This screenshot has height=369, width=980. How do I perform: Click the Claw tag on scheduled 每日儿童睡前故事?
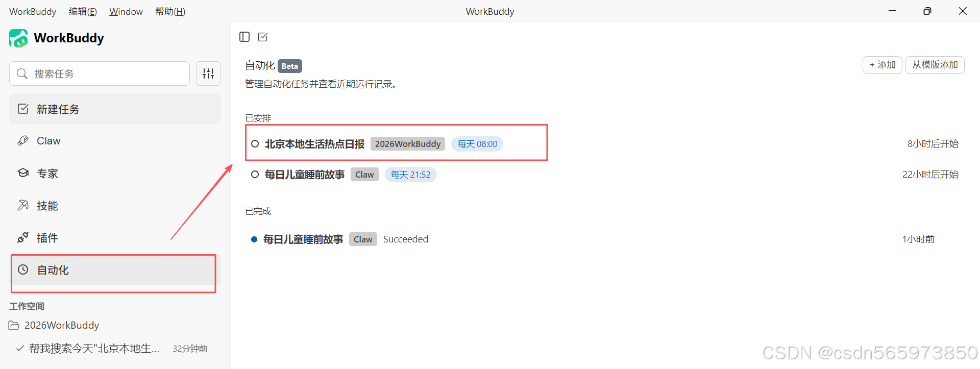click(364, 175)
